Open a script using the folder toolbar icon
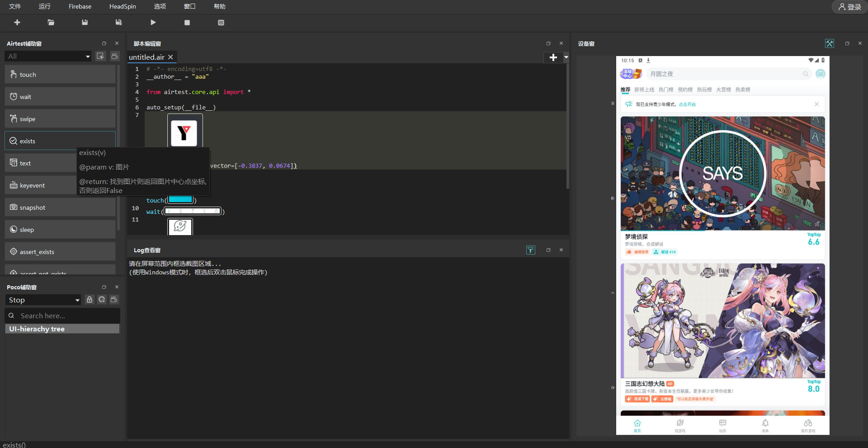 coord(51,23)
